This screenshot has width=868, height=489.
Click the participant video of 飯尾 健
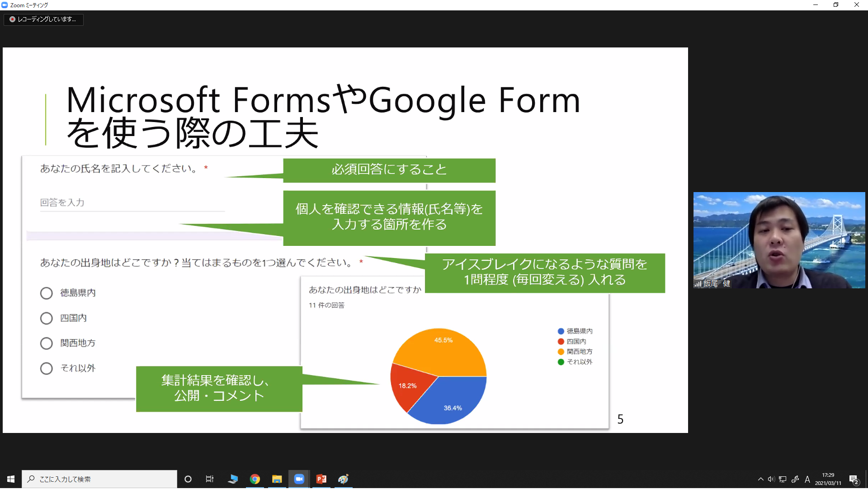pos(779,240)
